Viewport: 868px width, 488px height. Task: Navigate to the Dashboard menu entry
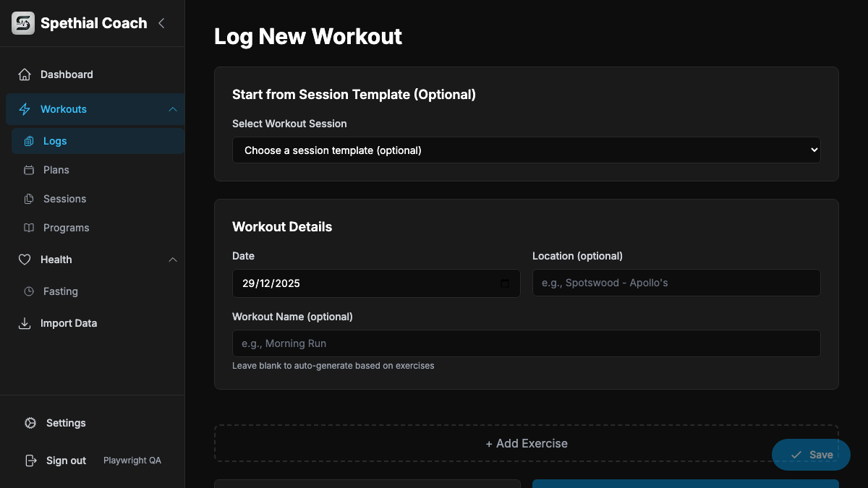(x=67, y=74)
